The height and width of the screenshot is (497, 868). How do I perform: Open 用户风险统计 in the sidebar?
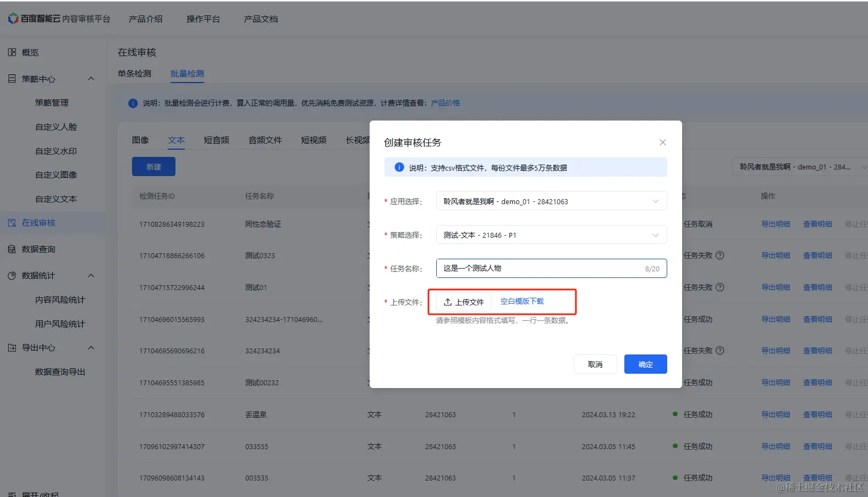pos(60,324)
